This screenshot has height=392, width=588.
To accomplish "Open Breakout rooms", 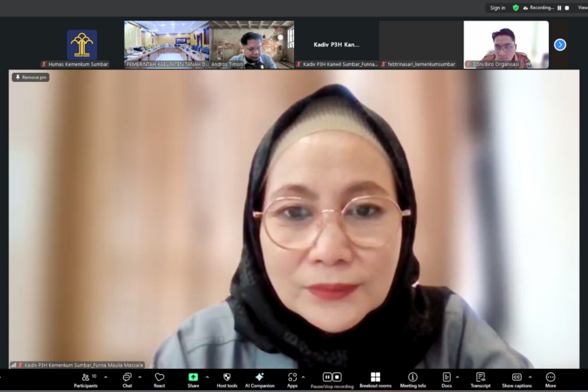I will pyautogui.click(x=375, y=379).
